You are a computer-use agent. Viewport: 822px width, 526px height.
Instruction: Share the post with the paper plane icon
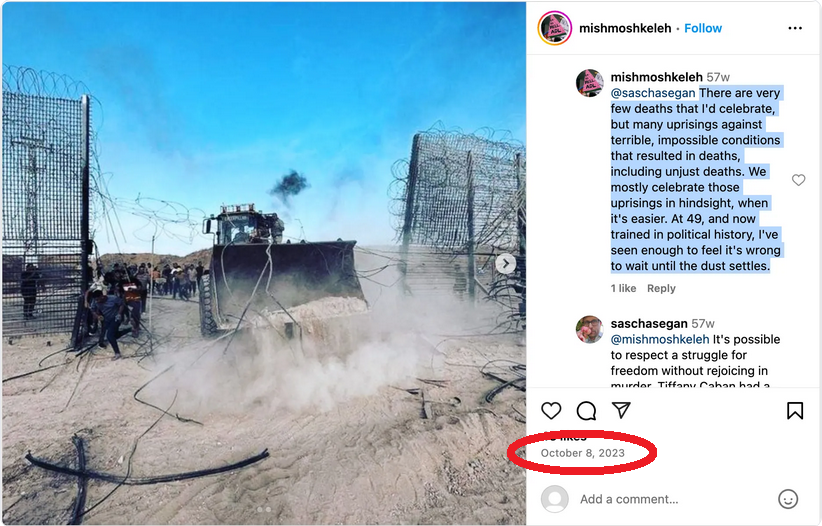coord(621,410)
